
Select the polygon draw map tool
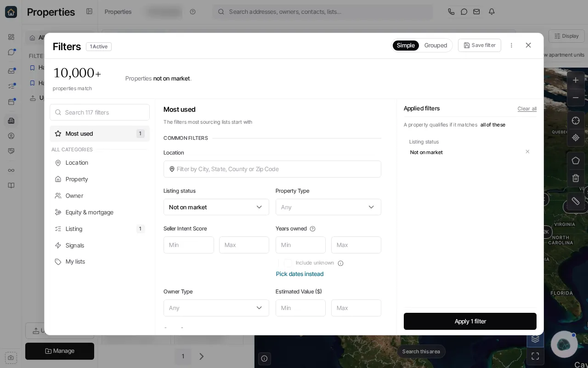tap(576, 161)
